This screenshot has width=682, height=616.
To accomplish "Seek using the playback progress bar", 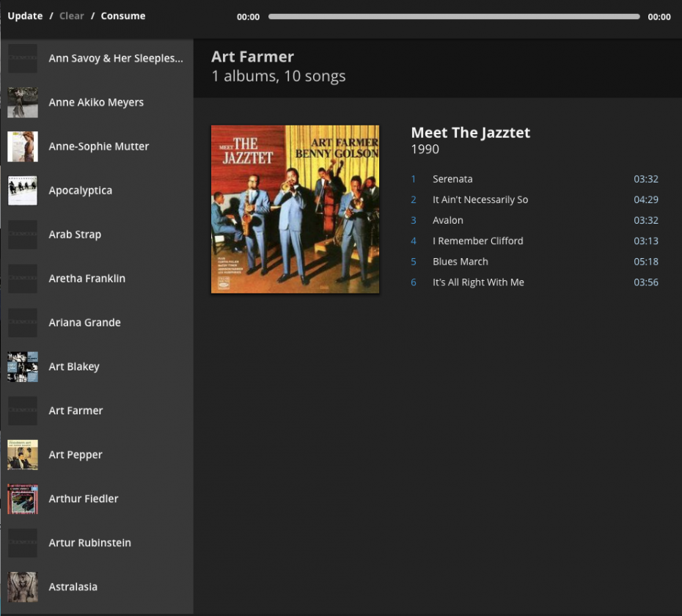I will tap(454, 17).
